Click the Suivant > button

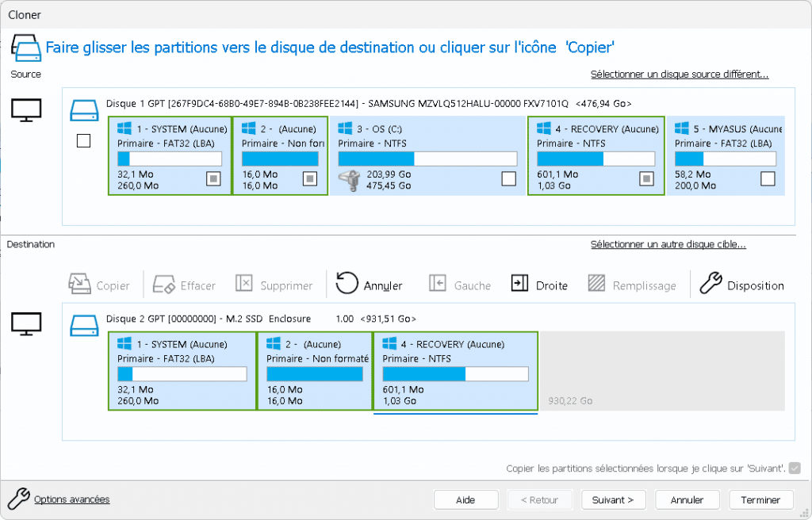click(613, 500)
